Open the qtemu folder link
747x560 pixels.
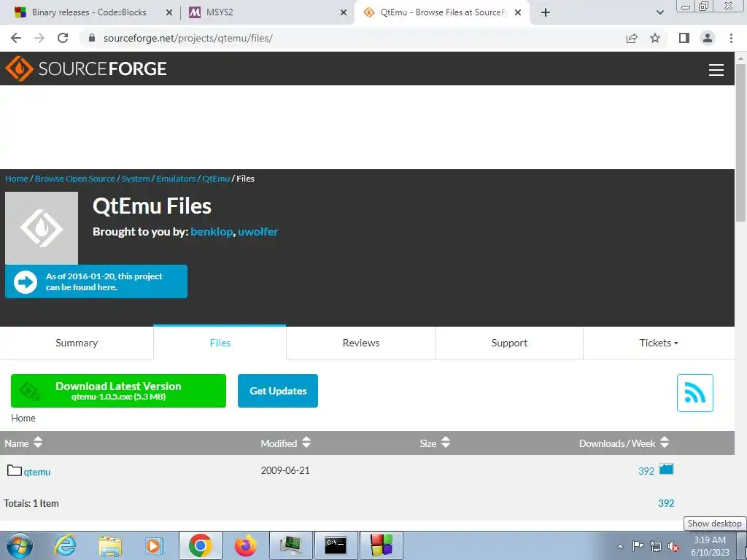pos(37,472)
